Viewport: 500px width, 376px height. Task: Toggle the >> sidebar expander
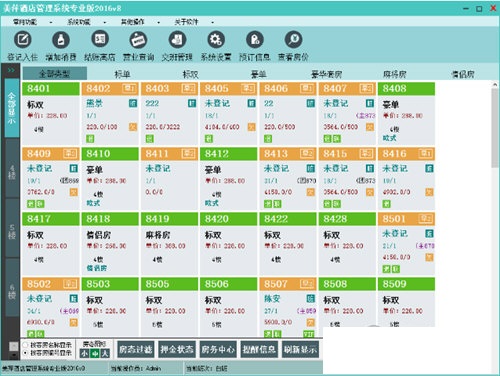tap(11, 70)
